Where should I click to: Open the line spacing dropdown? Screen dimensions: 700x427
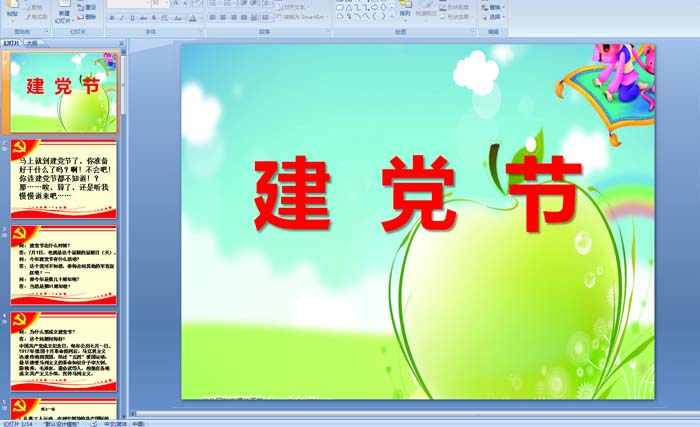tap(266, 3)
